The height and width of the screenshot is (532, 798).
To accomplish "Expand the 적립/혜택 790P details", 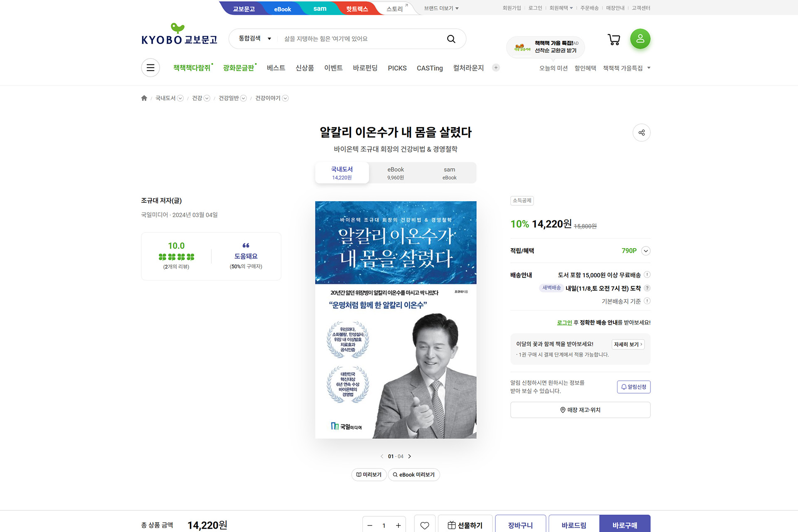I will point(645,251).
